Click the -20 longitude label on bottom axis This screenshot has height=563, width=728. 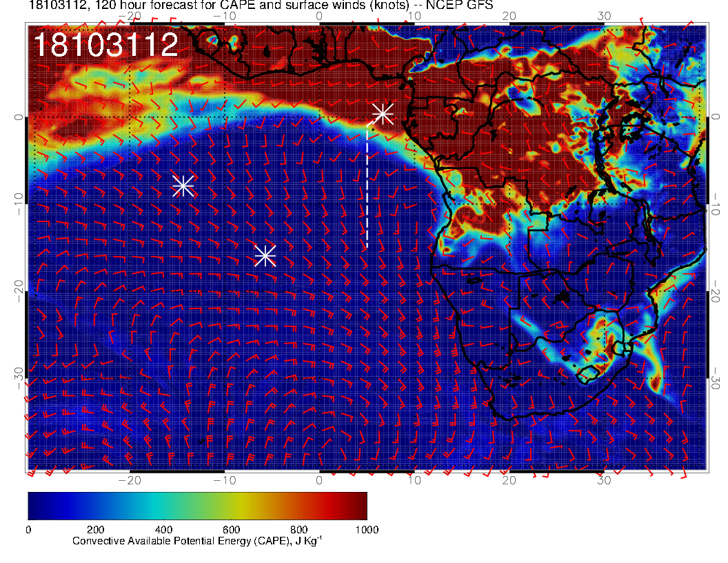pyautogui.click(x=130, y=480)
